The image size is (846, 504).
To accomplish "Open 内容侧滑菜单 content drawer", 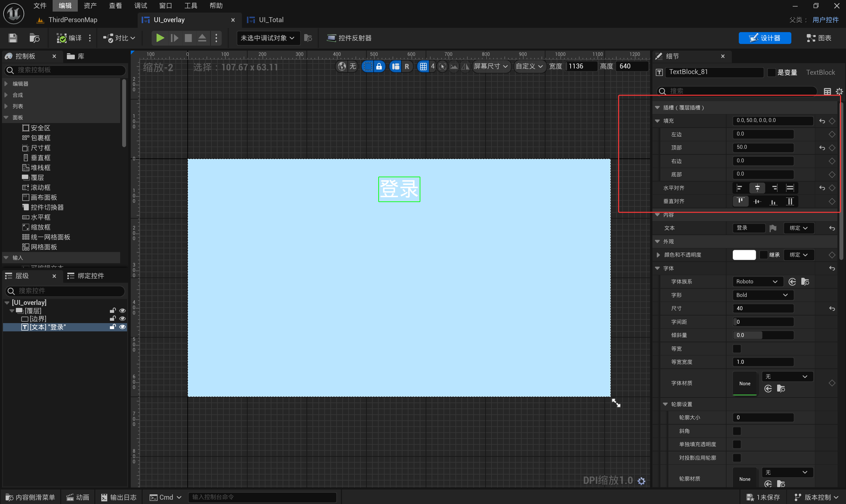I will click(30, 497).
